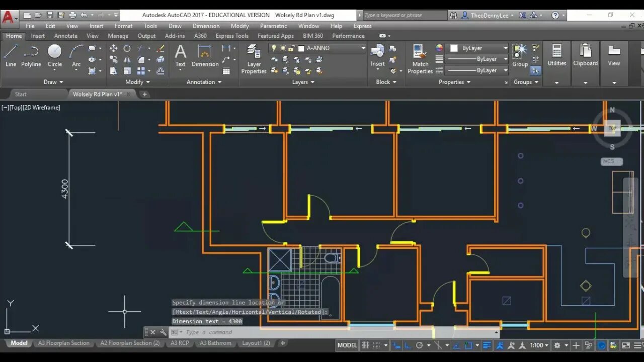Click the Erase tool icon

pyautogui.click(x=160, y=48)
